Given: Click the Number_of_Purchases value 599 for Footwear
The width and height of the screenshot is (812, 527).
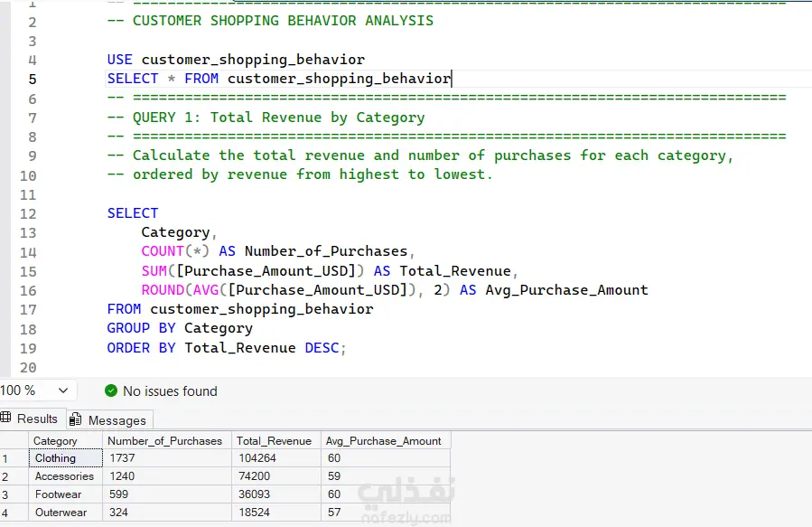Looking at the screenshot, I should [x=119, y=494].
